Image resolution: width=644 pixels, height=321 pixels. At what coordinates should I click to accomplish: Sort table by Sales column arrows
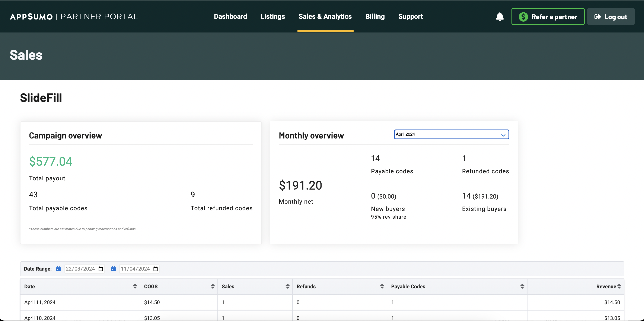point(287,286)
